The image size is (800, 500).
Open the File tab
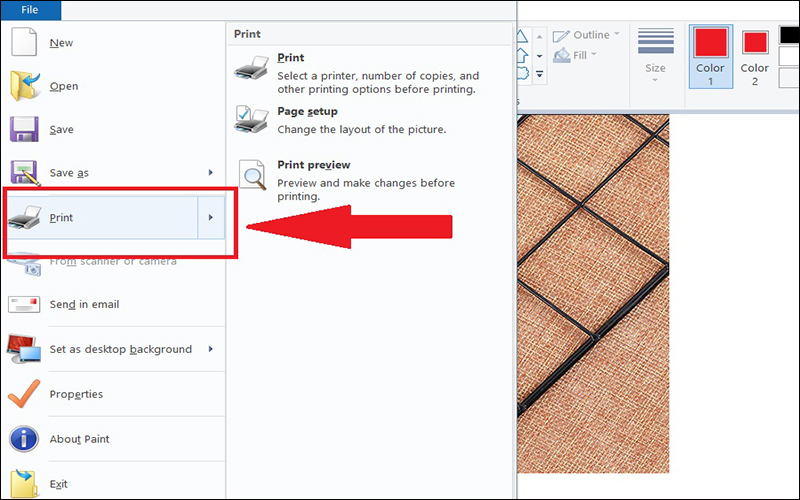pyautogui.click(x=30, y=10)
